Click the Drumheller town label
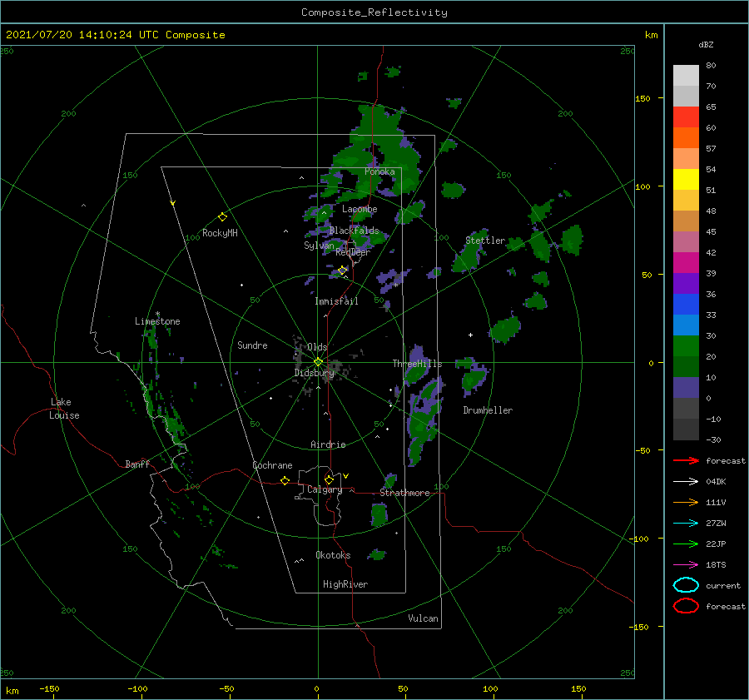 pos(488,410)
